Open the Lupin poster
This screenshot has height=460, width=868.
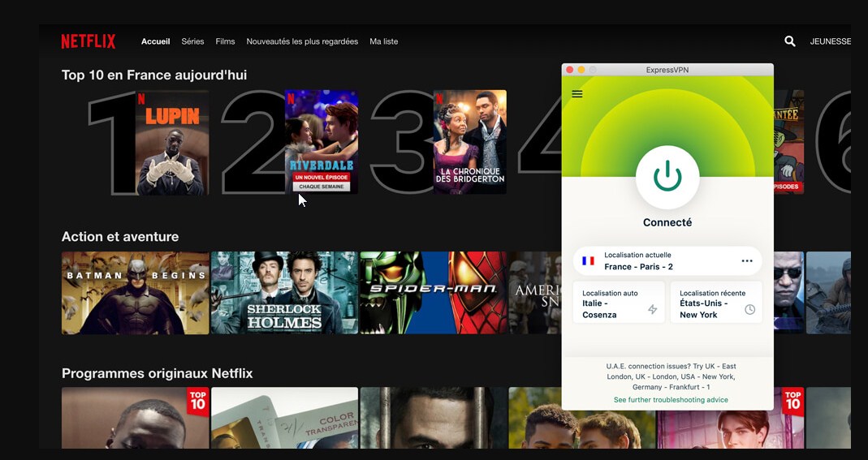[172, 143]
